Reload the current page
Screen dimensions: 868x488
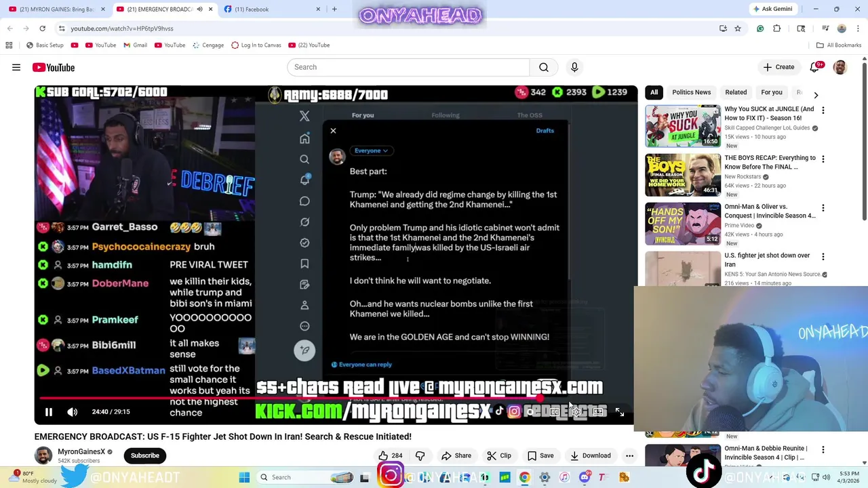point(42,28)
